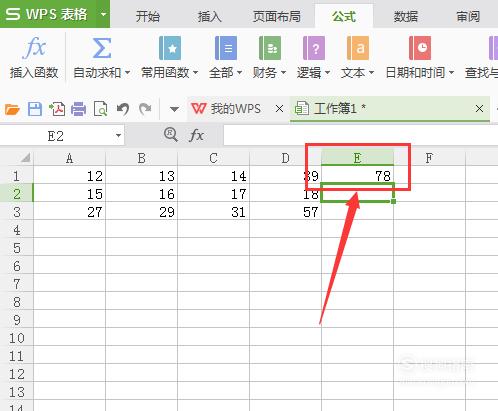Expand the common functions 常用函数 dropdown arrow
498x411 pixels.
195,72
